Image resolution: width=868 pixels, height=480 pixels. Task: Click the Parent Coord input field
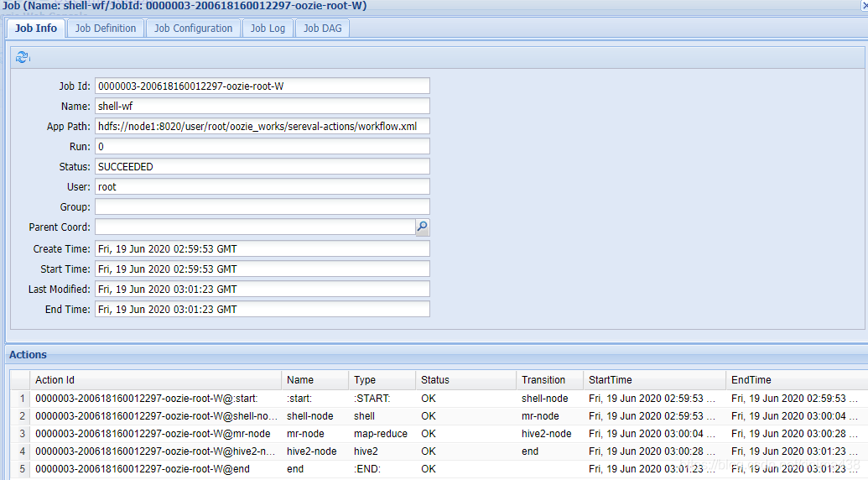click(x=255, y=227)
